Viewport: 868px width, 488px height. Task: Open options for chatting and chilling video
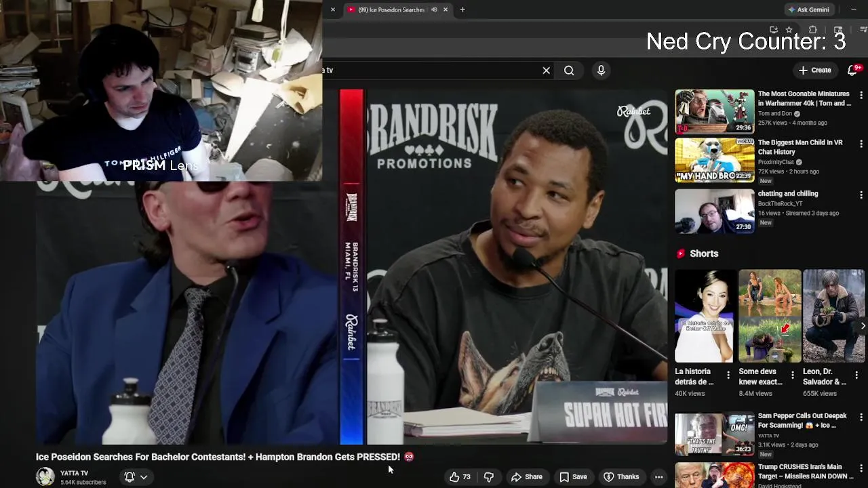coord(861,195)
